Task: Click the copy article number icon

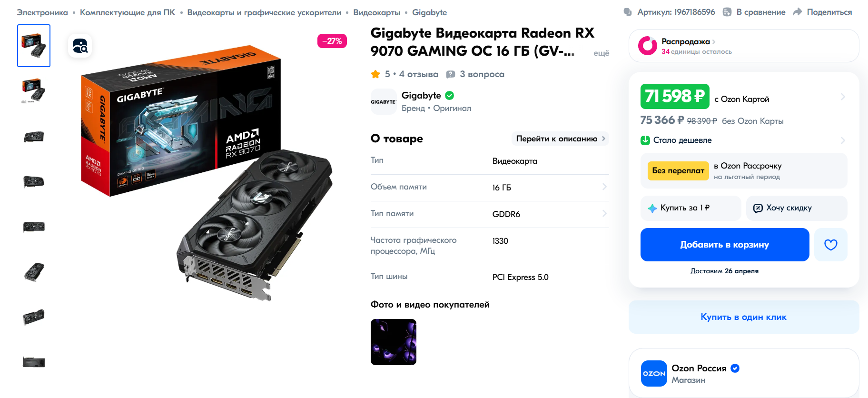Action: click(628, 12)
